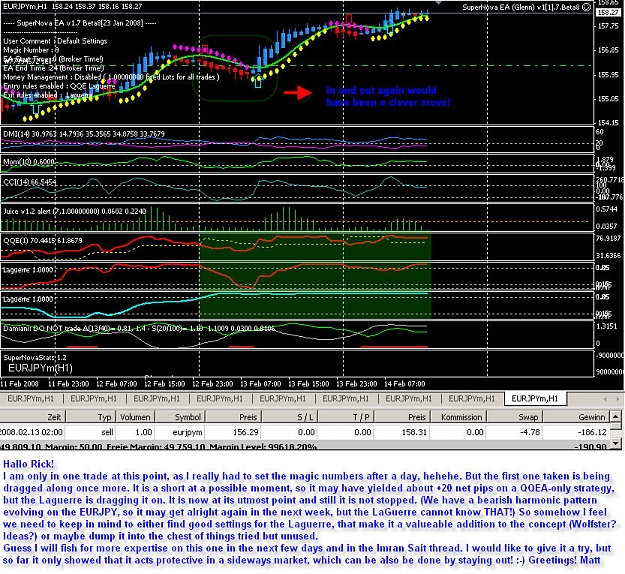The image size is (625, 574).
Task: Click the S / L column header
Action: (289, 417)
